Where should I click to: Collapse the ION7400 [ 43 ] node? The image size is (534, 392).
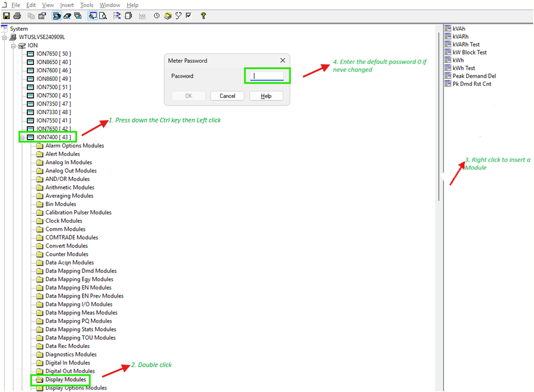(x=23, y=137)
